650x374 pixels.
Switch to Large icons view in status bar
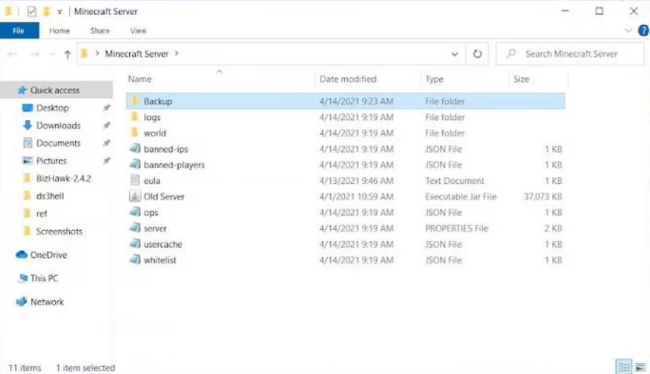click(x=640, y=367)
